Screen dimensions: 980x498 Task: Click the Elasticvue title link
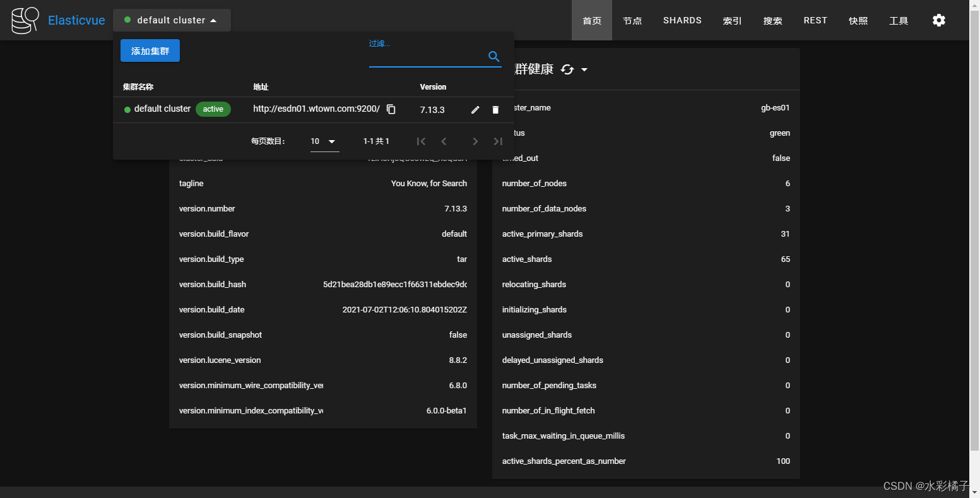click(76, 20)
